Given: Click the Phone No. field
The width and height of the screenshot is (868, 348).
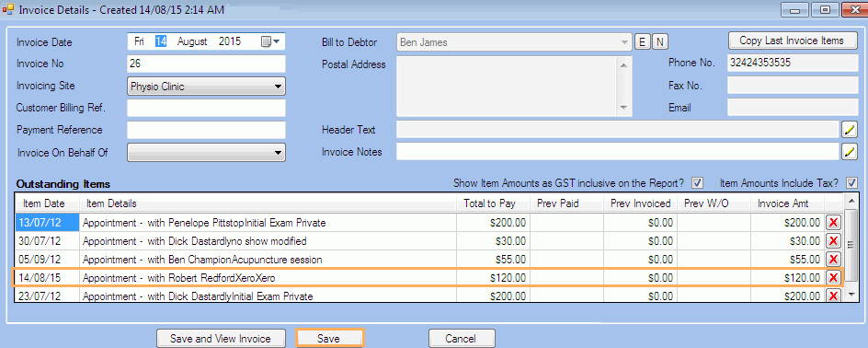Looking at the screenshot, I should click(793, 64).
